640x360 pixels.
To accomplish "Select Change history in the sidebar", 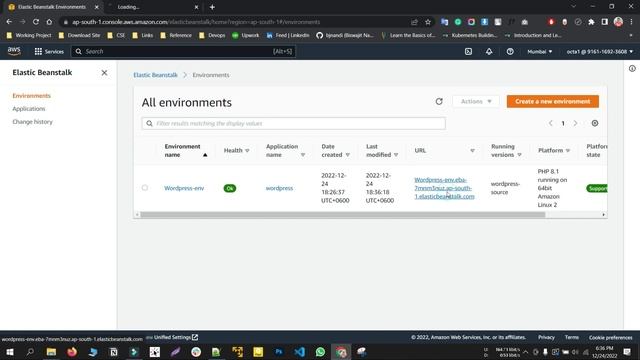I will (x=32, y=122).
